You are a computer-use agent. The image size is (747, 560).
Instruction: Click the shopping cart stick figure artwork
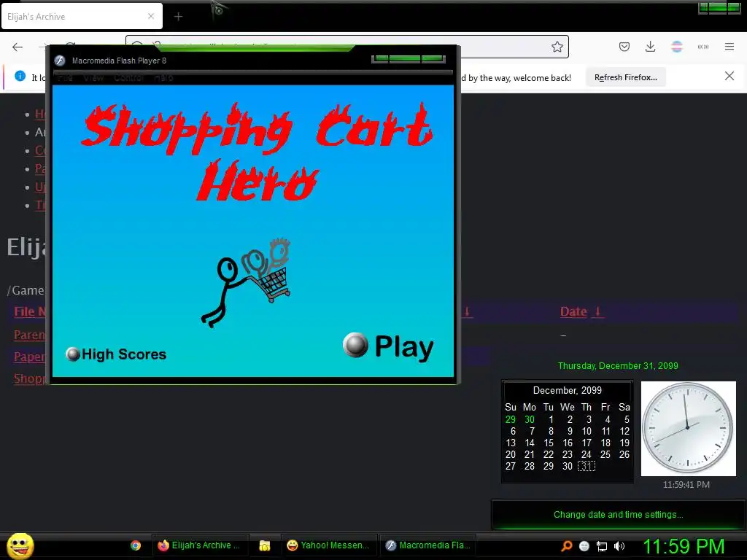(x=247, y=283)
